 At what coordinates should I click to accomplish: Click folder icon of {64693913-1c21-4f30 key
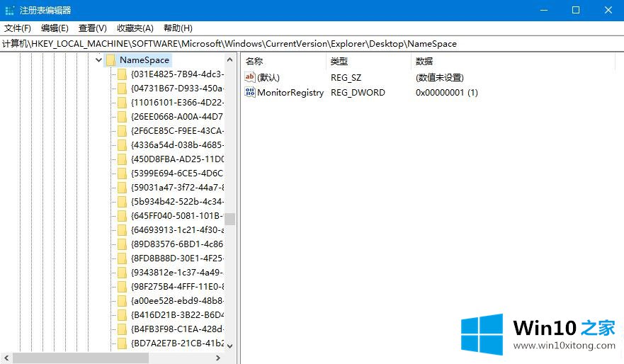(122, 230)
